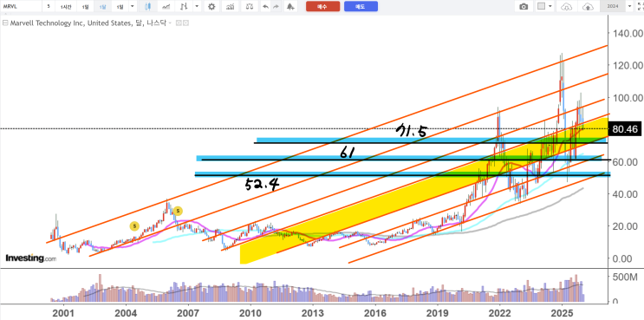This screenshot has height=320, width=644.
Task: Collapse the Marvell Technology legend box
Action: click(4, 23)
